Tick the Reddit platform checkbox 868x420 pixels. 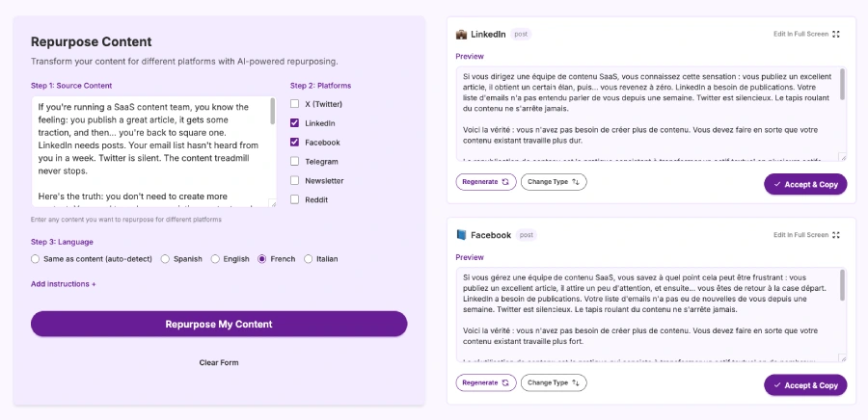point(295,200)
